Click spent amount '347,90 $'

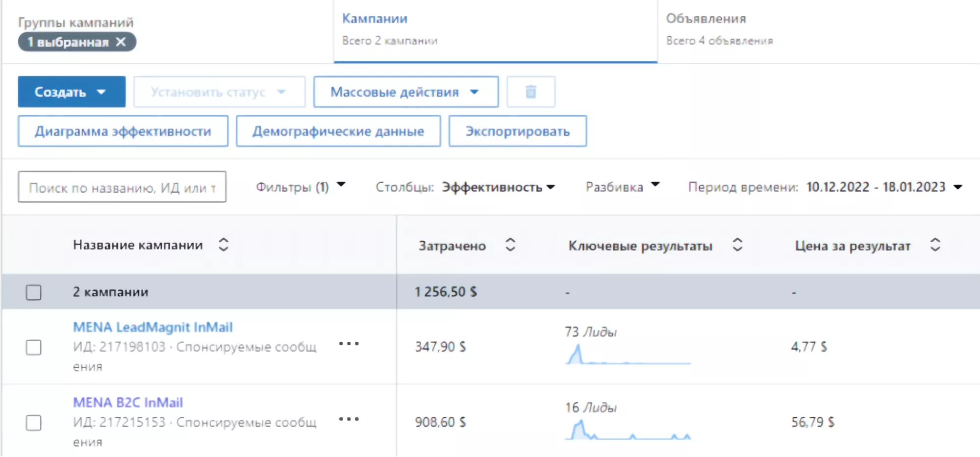tap(440, 347)
